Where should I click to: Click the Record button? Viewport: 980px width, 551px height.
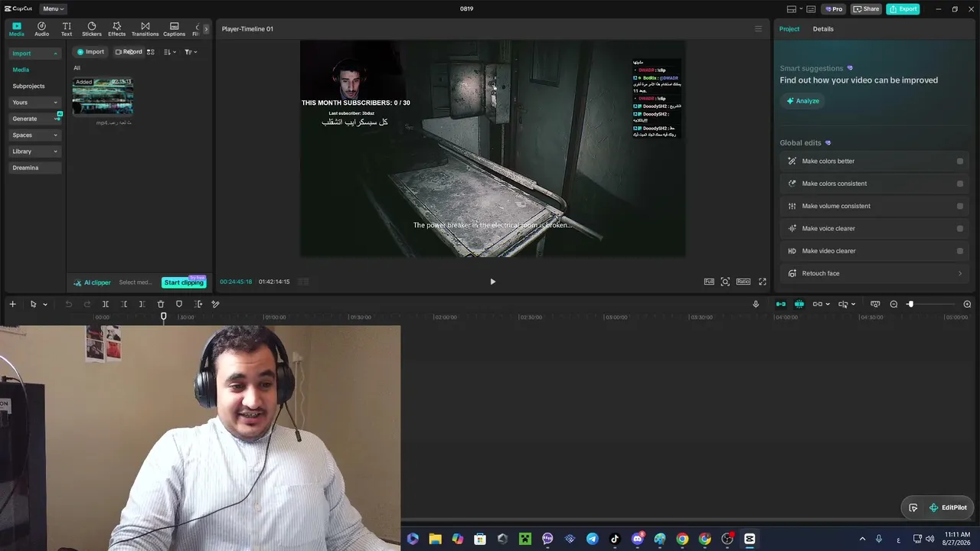tap(129, 52)
